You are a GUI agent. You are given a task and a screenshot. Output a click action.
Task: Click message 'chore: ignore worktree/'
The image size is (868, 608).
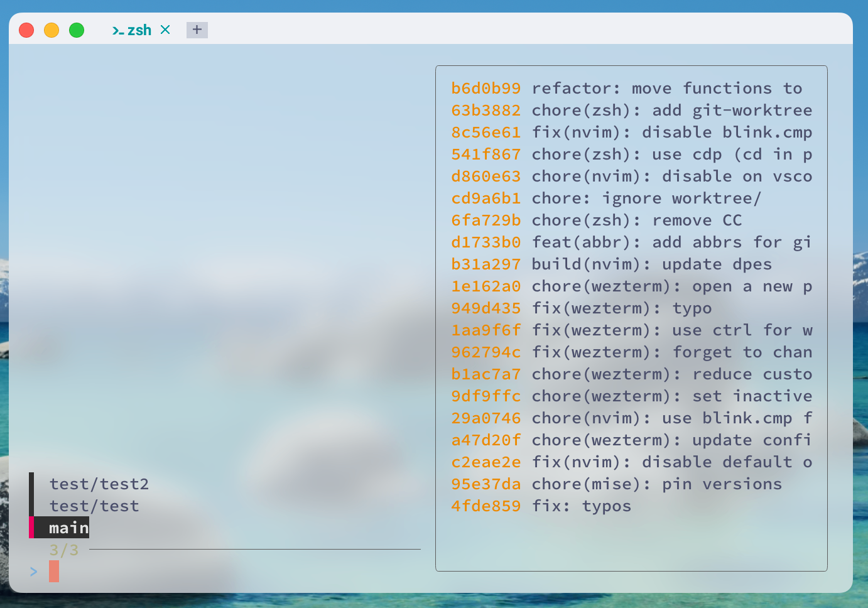647,198
